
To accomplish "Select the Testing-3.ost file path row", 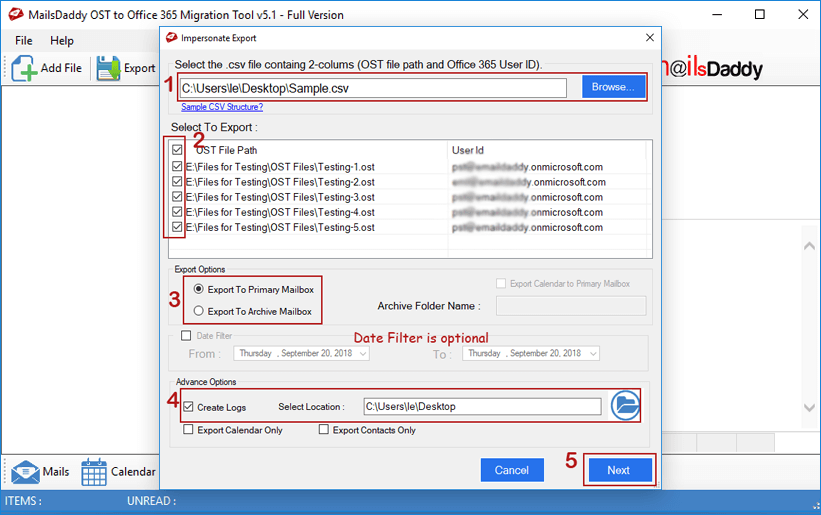I will (x=281, y=197).
